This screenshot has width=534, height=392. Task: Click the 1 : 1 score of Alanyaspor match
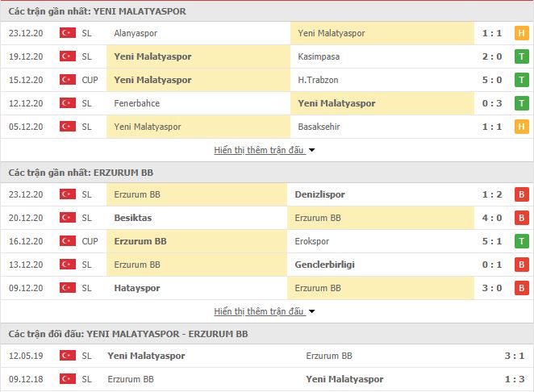coord(492,33)
